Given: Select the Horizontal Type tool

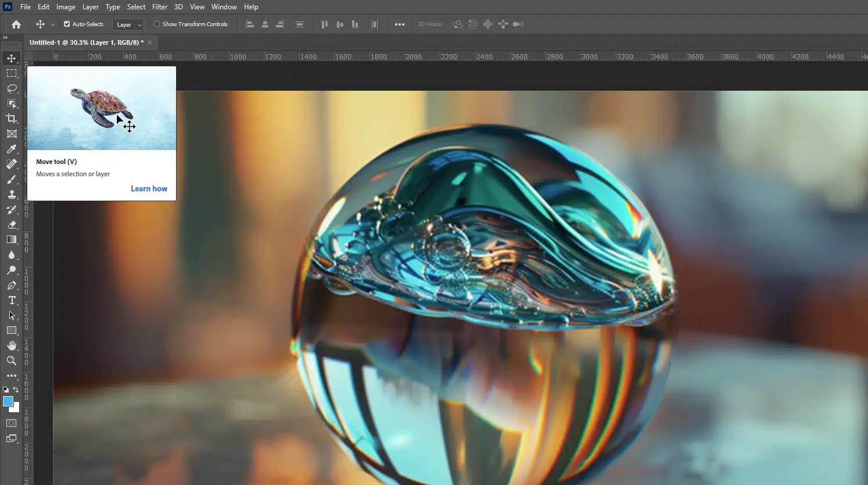Looking at the screenshot, I should pyautogui.click(x=12, y=301).
